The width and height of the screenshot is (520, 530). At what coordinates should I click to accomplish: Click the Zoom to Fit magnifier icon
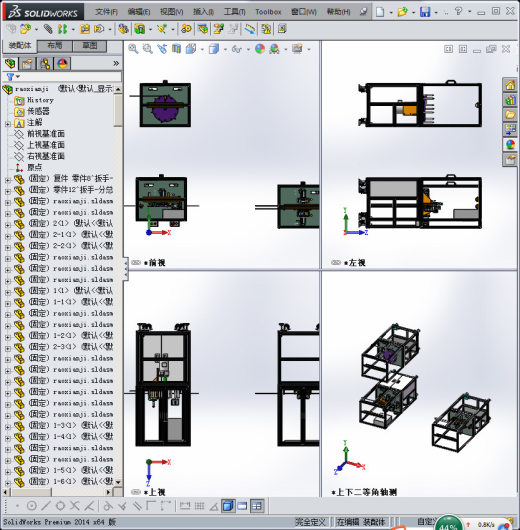point(133,49)
